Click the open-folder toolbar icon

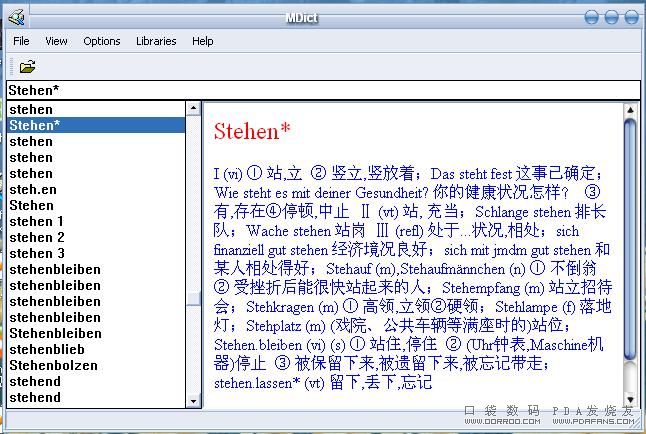pyautogui.click(x=28, y=66)
